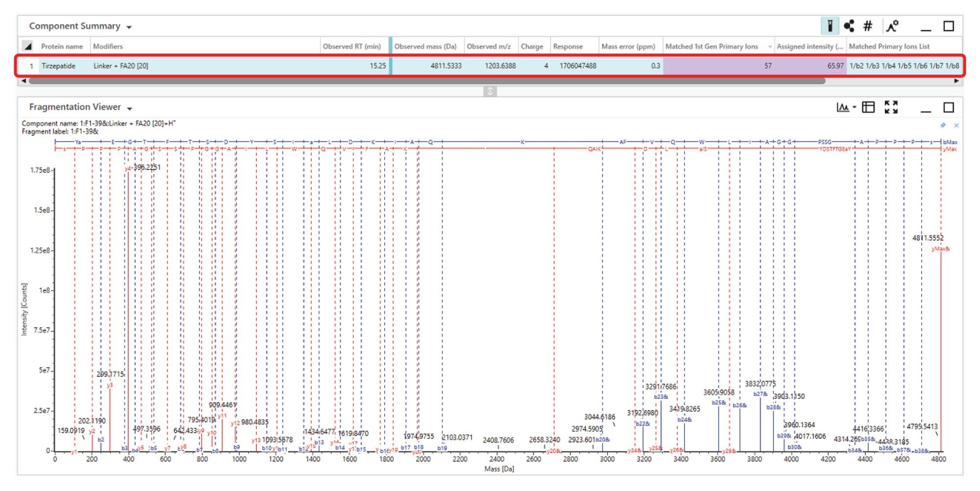Click peak label 2408.7606

498,440
